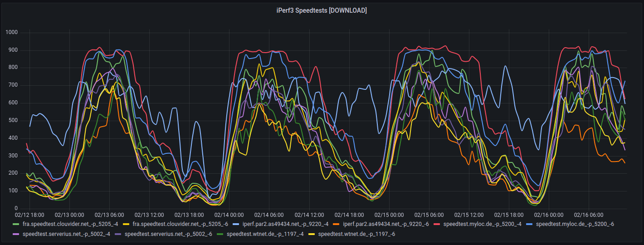Click the 02/14 06:00 time axis label
The height and width of the screenshot is (245, 644).
pos(269,215)
